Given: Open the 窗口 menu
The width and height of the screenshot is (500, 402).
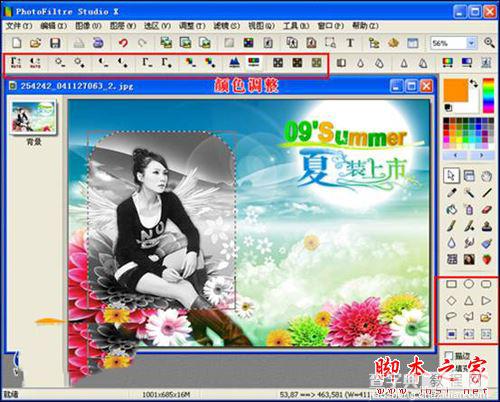Looking at the screenshot, I should coord(331,26).
